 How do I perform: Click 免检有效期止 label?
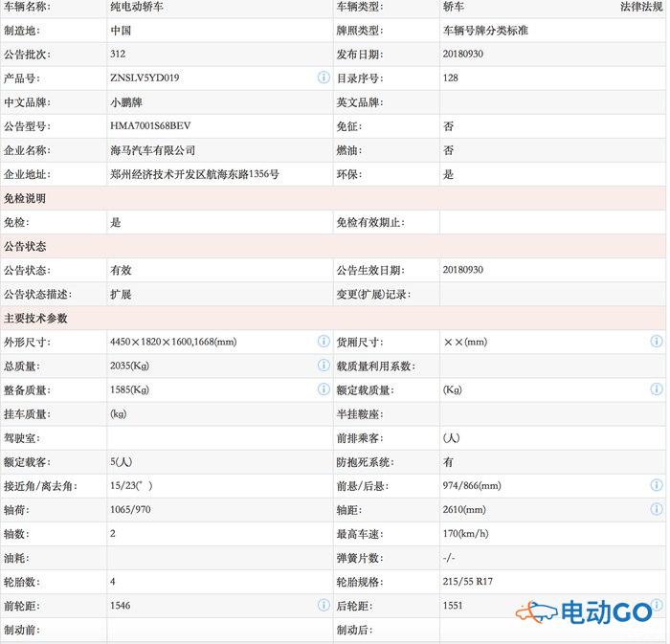click(370, 222)
